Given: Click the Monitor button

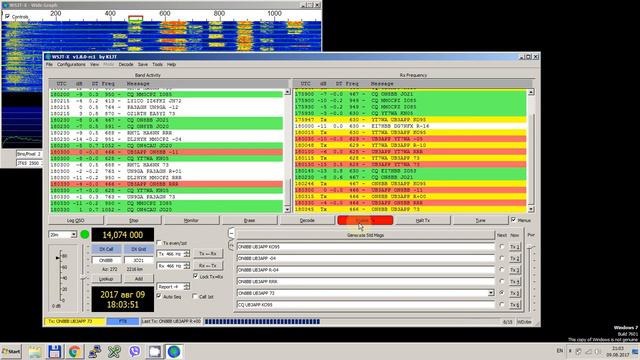Looking at the screenshot, I should 191,220.
